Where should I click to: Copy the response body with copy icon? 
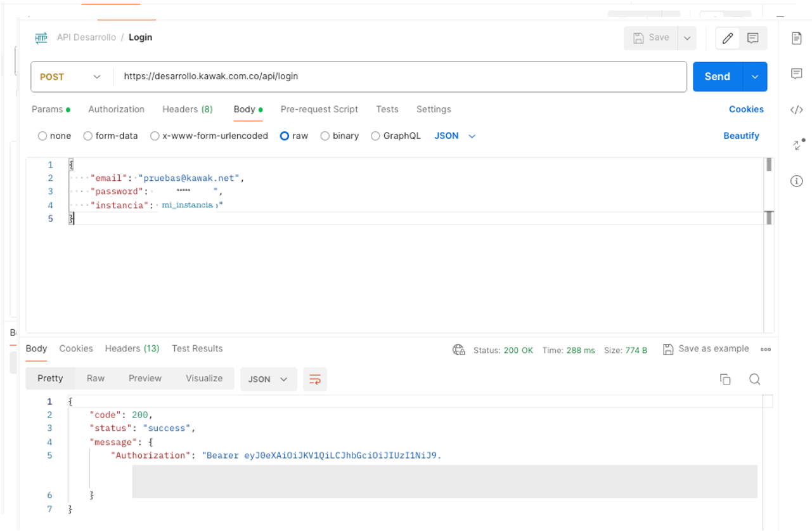(x=725, y=379)
